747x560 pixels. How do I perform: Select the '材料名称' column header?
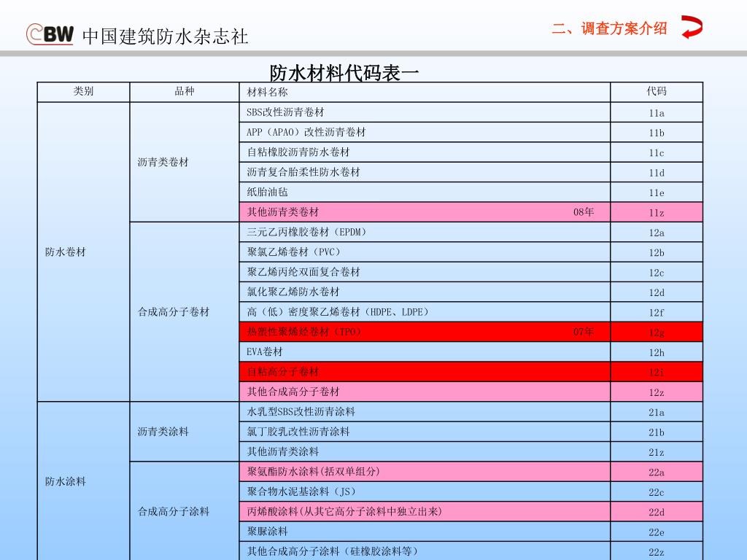point(425,91)
